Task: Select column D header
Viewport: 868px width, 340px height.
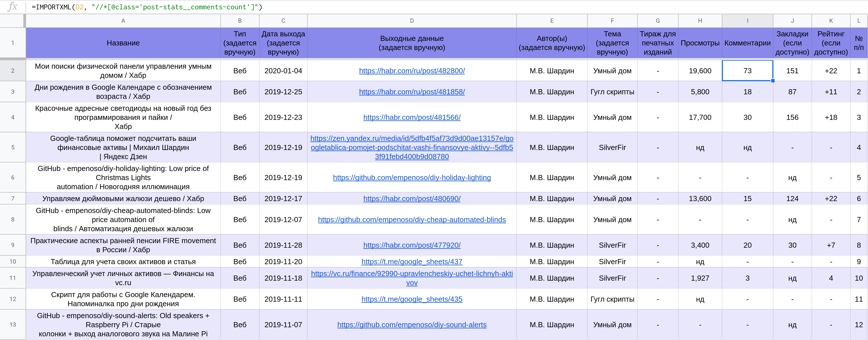Action: pos(411,21)
